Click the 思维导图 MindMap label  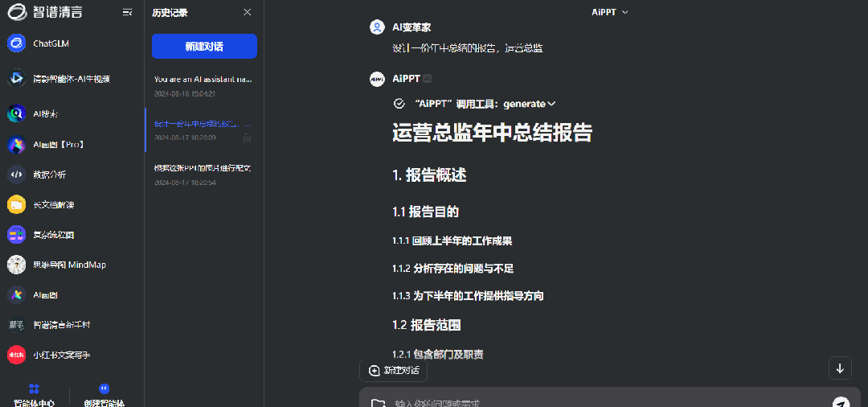pos(70,265)
